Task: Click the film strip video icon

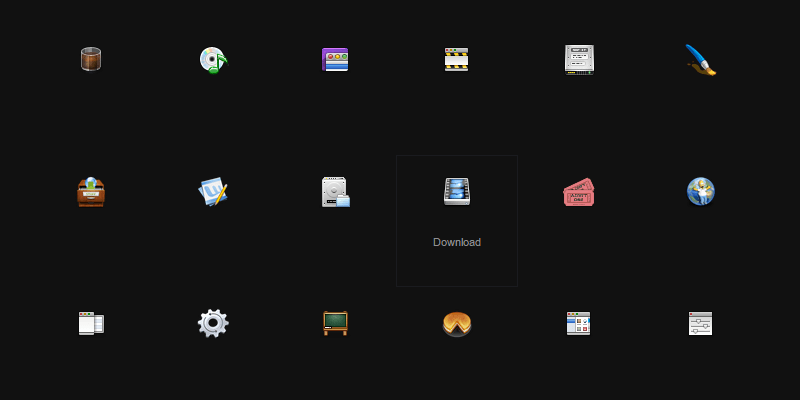Action: point(457,192)
